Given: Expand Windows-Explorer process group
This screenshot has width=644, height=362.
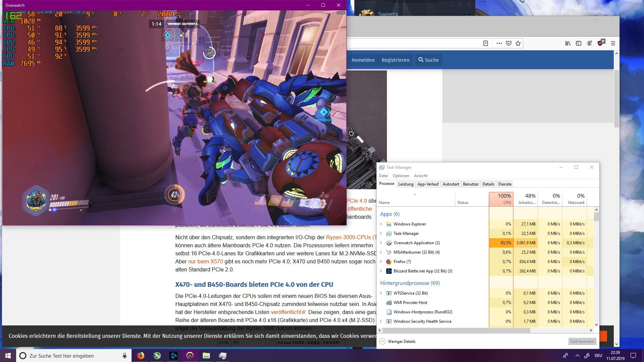Looking at the screenshot, I should (381, 224).
